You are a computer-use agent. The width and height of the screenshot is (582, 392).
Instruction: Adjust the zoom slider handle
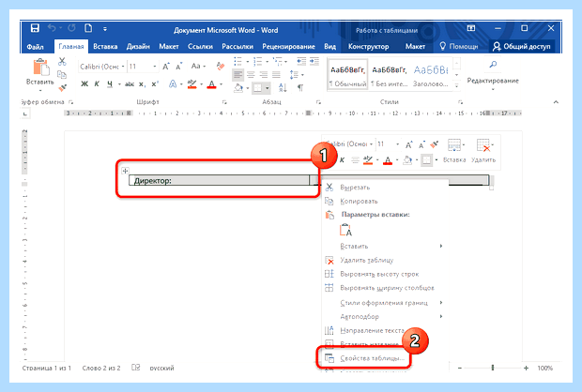pyautogui.click(x=493, y=368)
